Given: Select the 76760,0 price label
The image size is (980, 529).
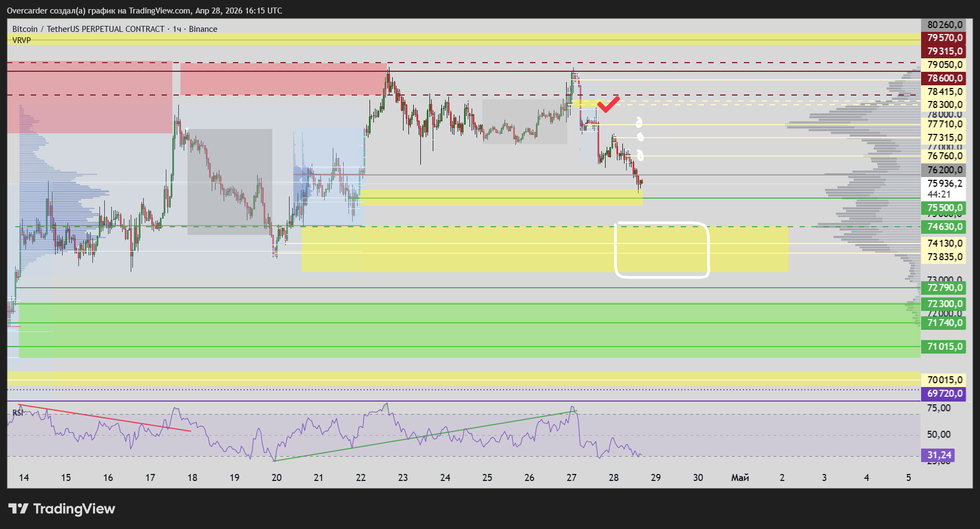Looking at the screenshot, I should pyautogui.click(x=943, y=156).
